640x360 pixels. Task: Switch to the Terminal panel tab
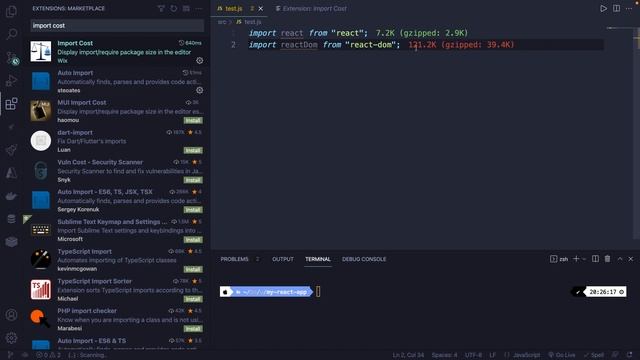point(318,259)
